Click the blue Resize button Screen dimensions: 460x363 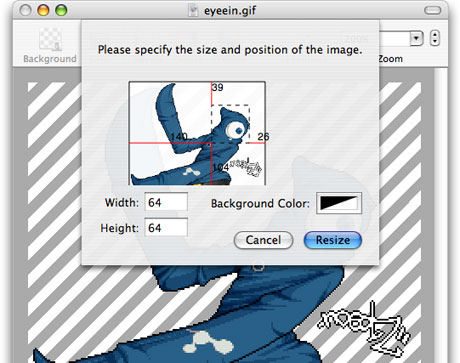[333, 240]
